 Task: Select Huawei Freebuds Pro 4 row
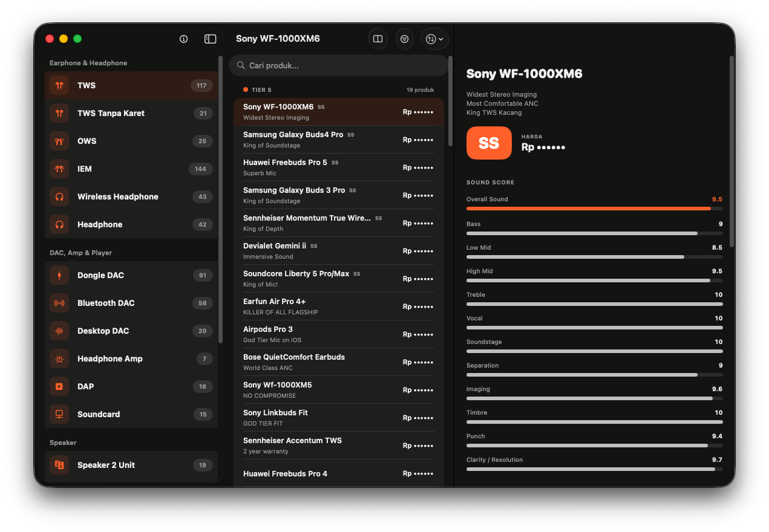(x=339, y=473)
